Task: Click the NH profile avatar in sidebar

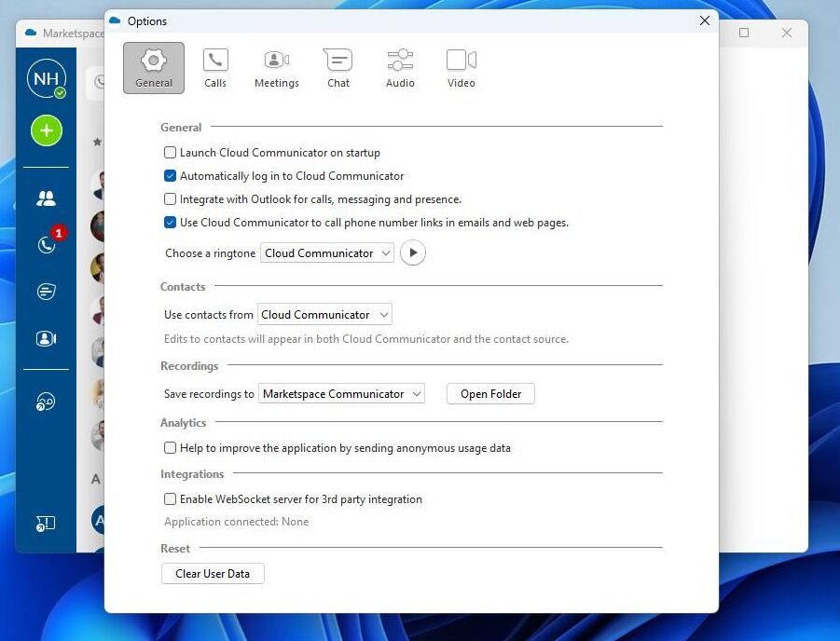Action: coord(47,78)
